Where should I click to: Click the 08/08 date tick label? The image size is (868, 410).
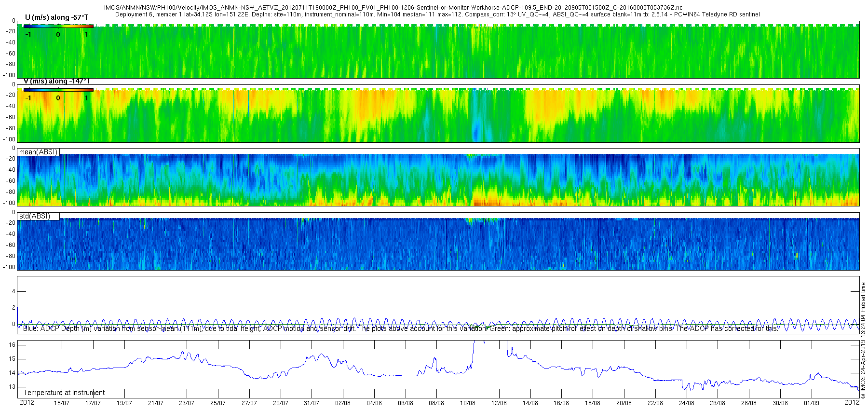coord(436,403)
